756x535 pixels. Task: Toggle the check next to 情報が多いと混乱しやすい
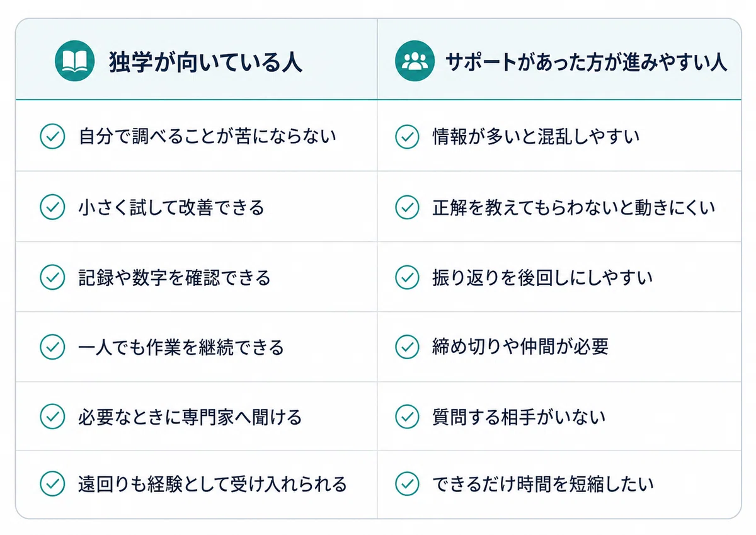click(407, 137)
